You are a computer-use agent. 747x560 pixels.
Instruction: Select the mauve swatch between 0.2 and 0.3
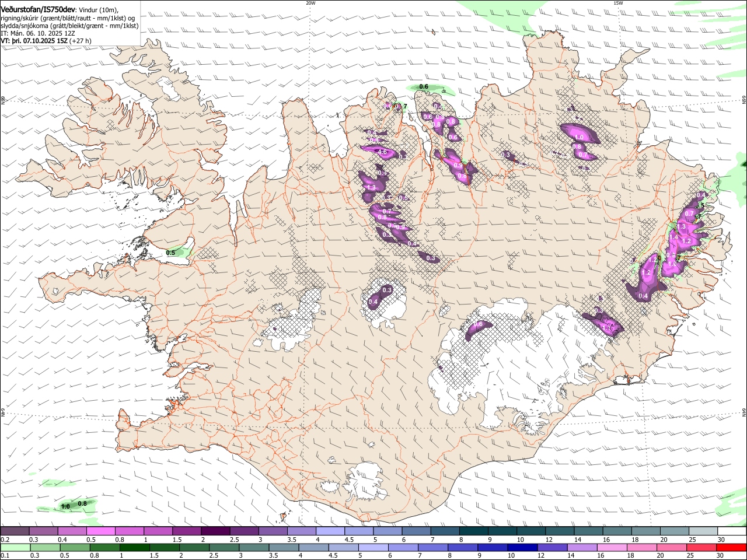point(15,531)
